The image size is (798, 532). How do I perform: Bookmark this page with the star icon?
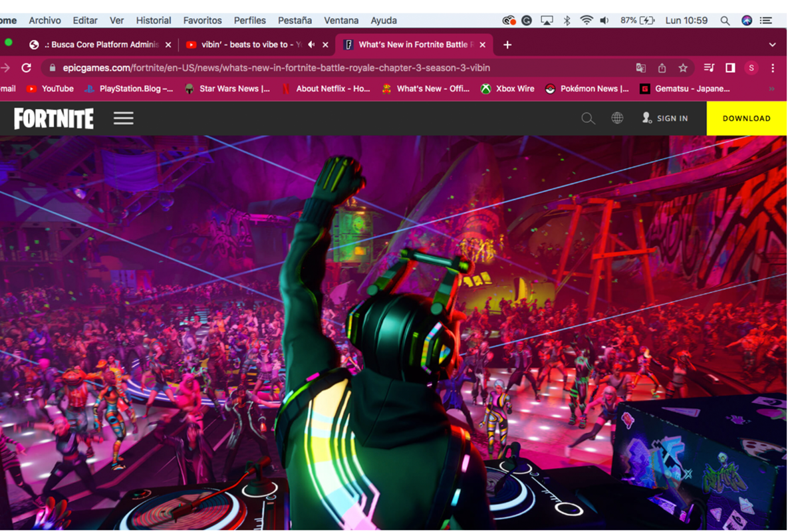pyautogui.click(x=683, y=68)
